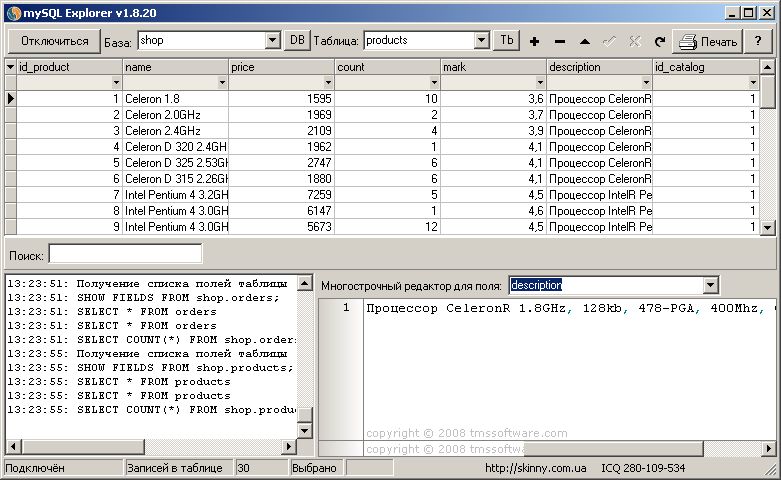Open the price column filter dropdown

328,83
